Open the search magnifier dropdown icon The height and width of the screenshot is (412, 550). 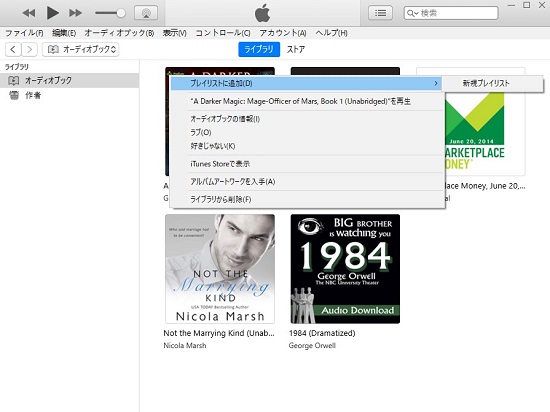click(x=412, y=13)
